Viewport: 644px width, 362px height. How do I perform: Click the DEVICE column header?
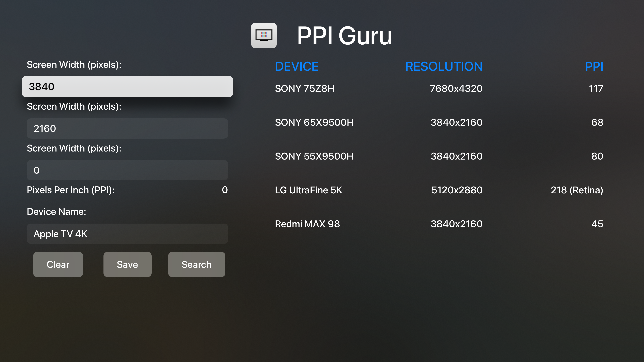[297, 67]
